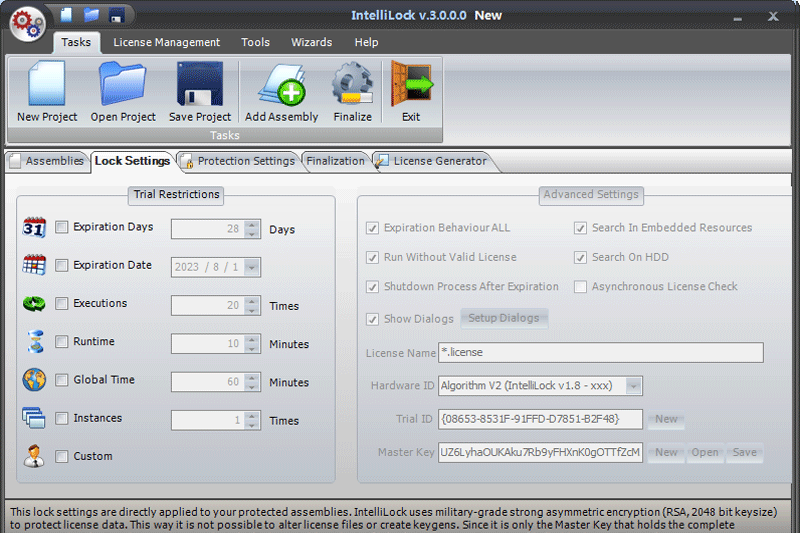Toggle Search In Embedded Resources checkbox

580,228
